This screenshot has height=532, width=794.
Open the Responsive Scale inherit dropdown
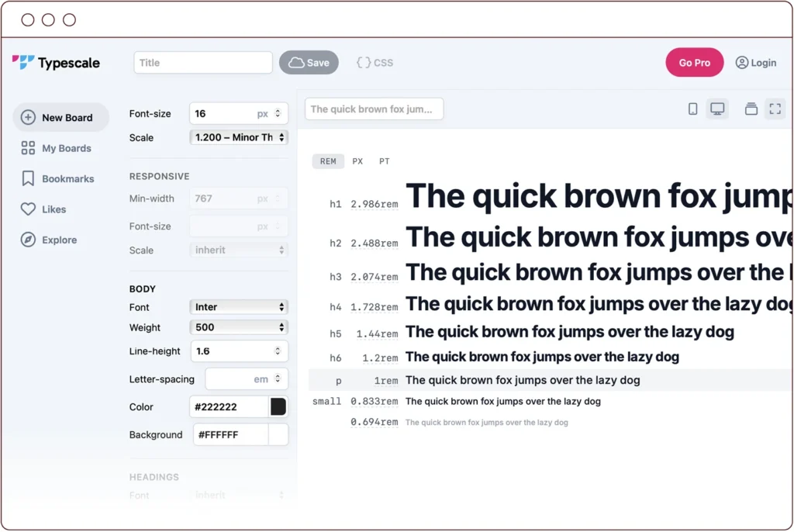click(x=239, y=250)
